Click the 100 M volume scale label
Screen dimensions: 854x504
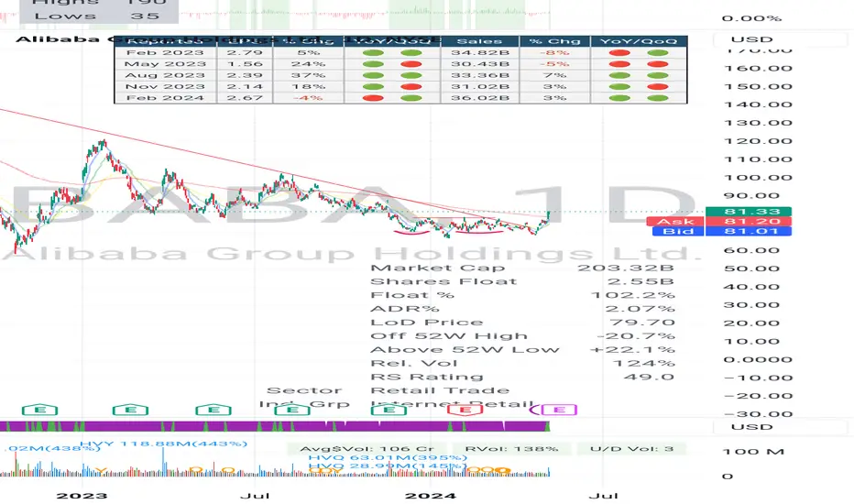(x=753, y=451)
